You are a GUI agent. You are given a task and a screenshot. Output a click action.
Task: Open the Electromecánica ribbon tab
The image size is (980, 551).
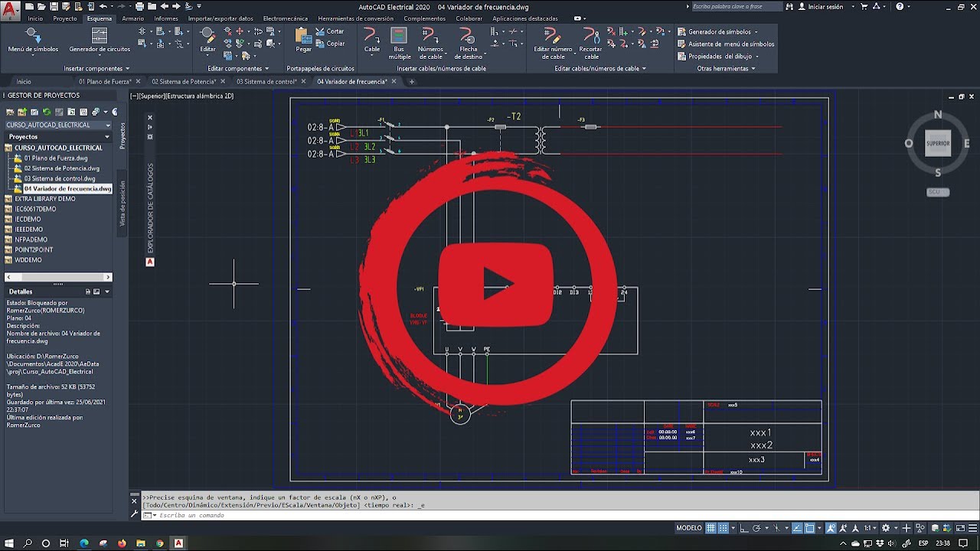[x=285, y=18]
